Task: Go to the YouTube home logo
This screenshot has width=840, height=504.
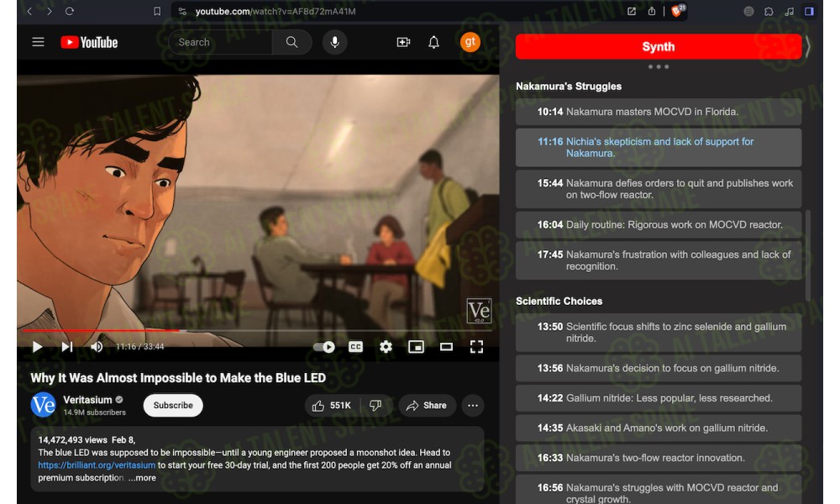Action: 89,42
